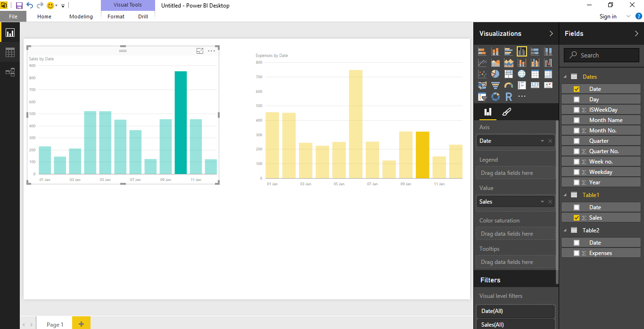Select the clustered column chart visualization
Viewport: 644px width, 329px height.
(521, 51)
